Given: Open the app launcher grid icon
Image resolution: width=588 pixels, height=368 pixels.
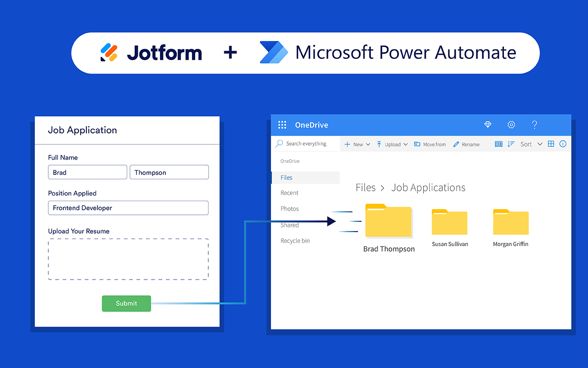Looking at the screenshot, I should pos(282,125).
